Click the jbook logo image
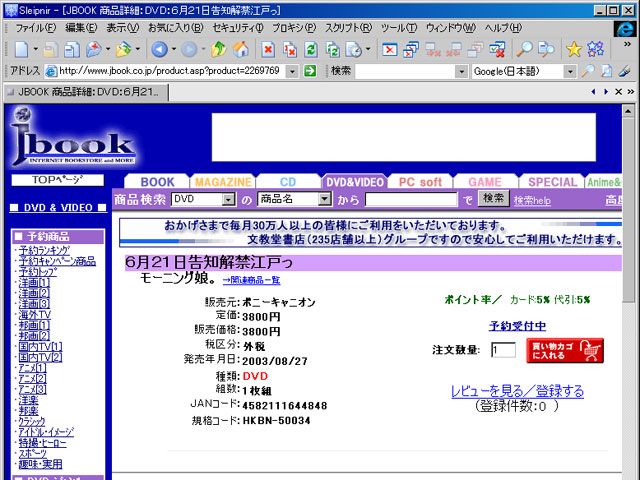 (72, 136)
